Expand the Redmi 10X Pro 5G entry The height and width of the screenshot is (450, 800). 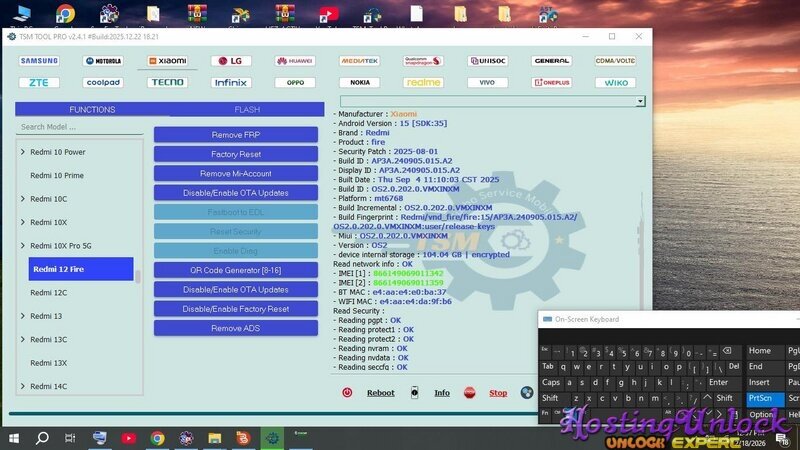pos(23,246)
